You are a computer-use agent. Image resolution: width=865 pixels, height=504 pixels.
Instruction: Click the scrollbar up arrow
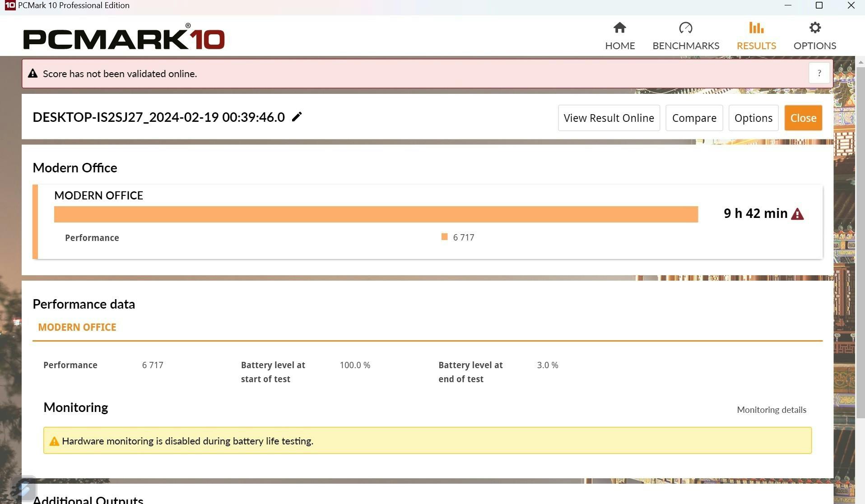coord(860,62)
